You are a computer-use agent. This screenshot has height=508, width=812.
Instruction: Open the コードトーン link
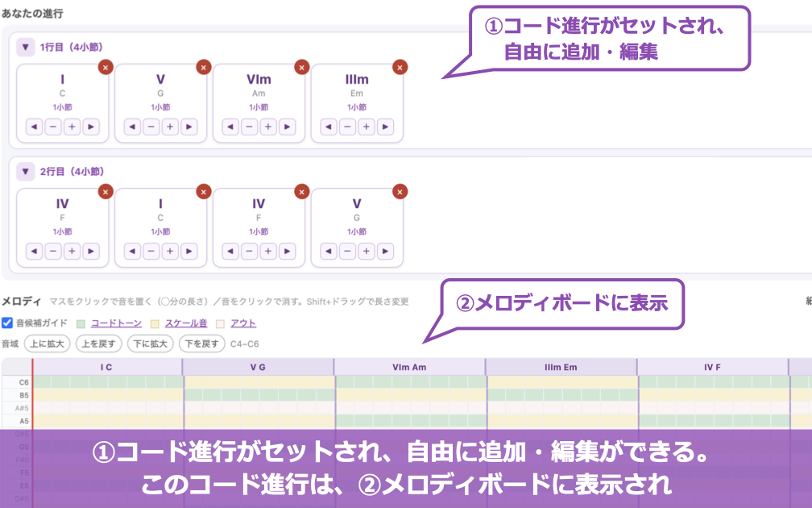(x=116, y=323)
